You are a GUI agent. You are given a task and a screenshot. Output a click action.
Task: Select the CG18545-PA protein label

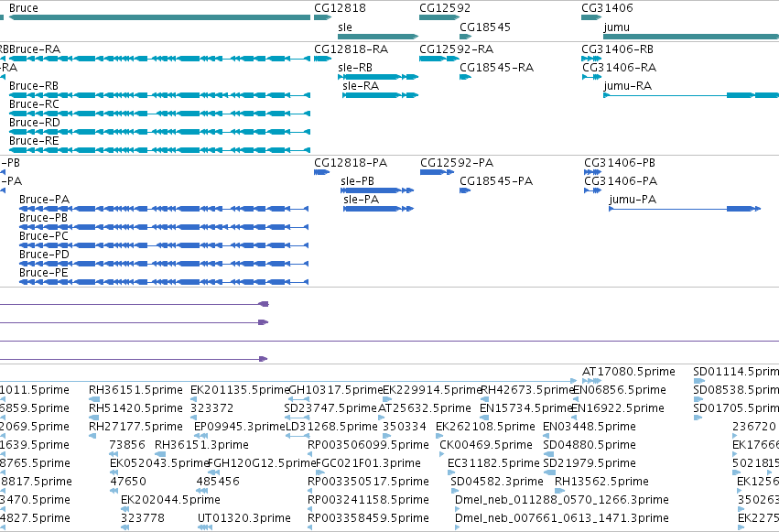[x=496, y=181]
